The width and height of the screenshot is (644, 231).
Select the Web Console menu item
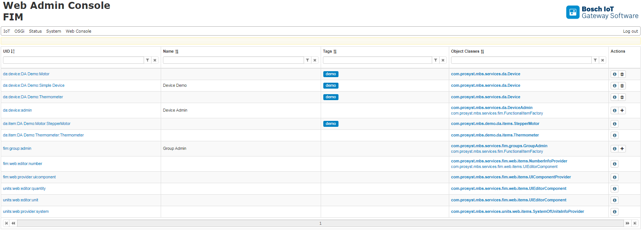tap(79, 31)
